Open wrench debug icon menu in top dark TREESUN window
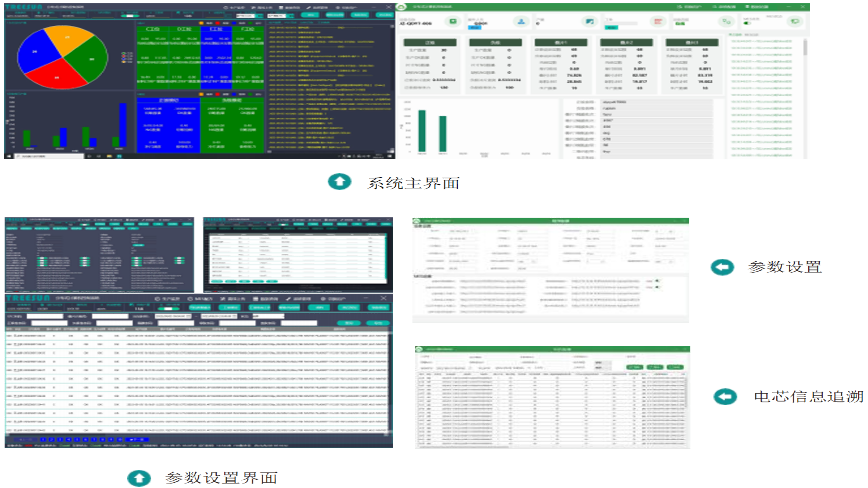Viewport: 868px width, 488px height. (317, 7)
